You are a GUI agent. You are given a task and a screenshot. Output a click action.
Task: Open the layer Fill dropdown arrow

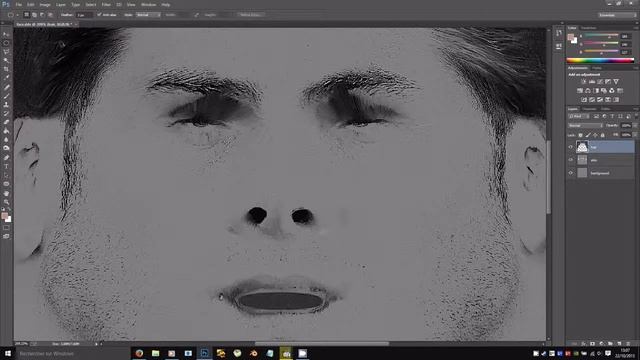[x=635, y=135]
